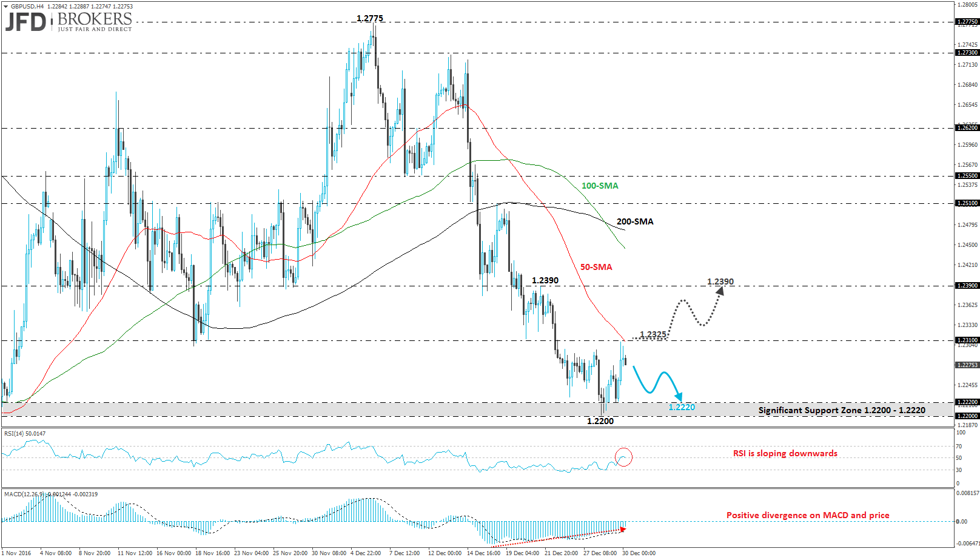Click the 1.27750 price axis marker
This screenshot has height=560, width=980.
(967, 22)
